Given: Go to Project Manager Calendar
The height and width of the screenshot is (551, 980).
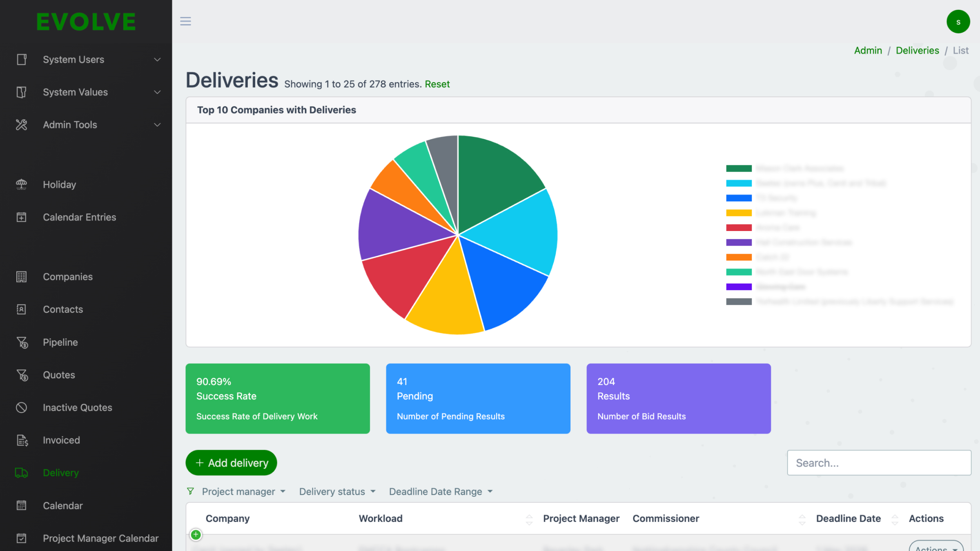Looking at the screenshot, I should pos(100,538).
